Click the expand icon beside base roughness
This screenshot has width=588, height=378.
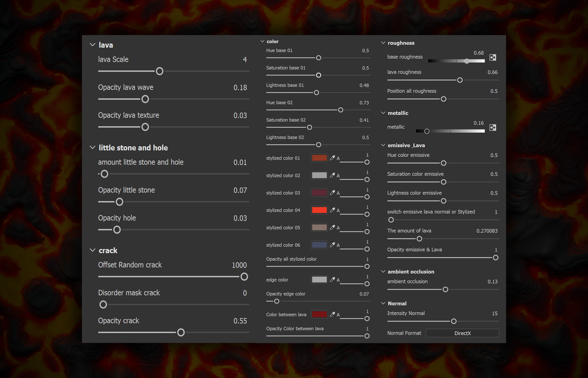[492, 58]
